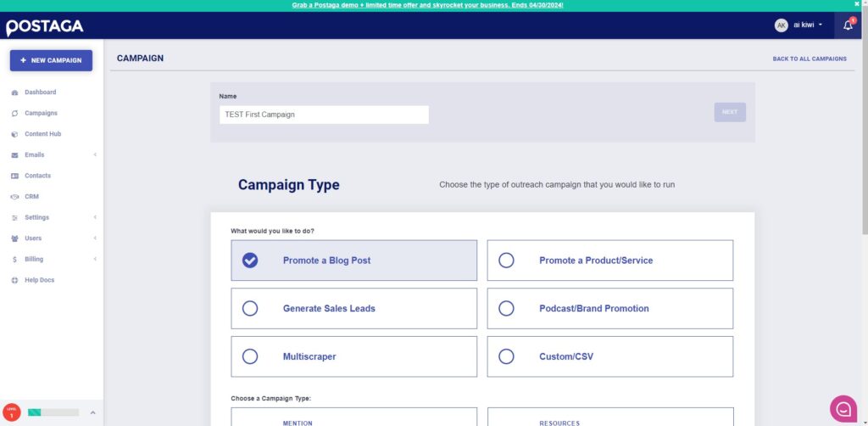Open the chat support bubble icon
The image size is (868, 426).
[843, 409]
